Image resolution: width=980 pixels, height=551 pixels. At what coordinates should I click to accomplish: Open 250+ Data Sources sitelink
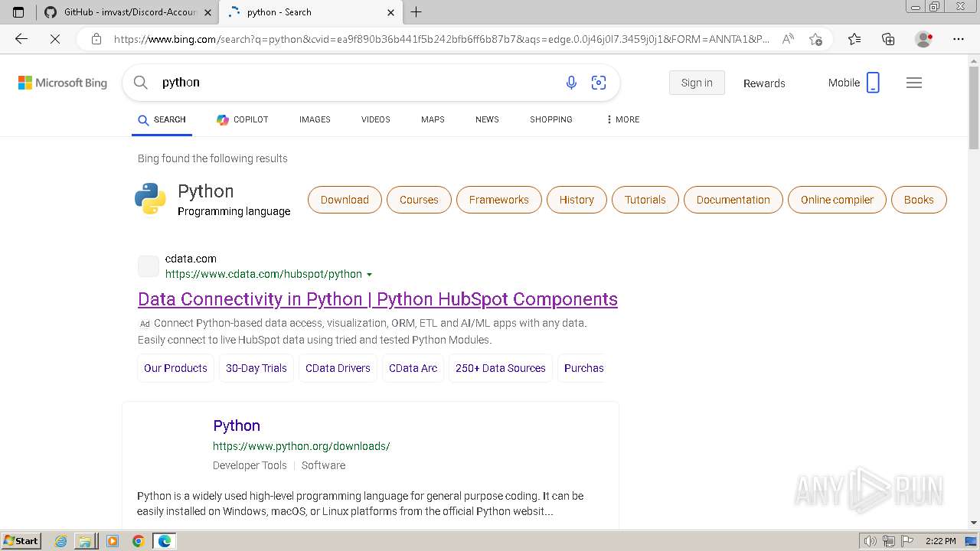pyautogui.click(x=501, y=368)
